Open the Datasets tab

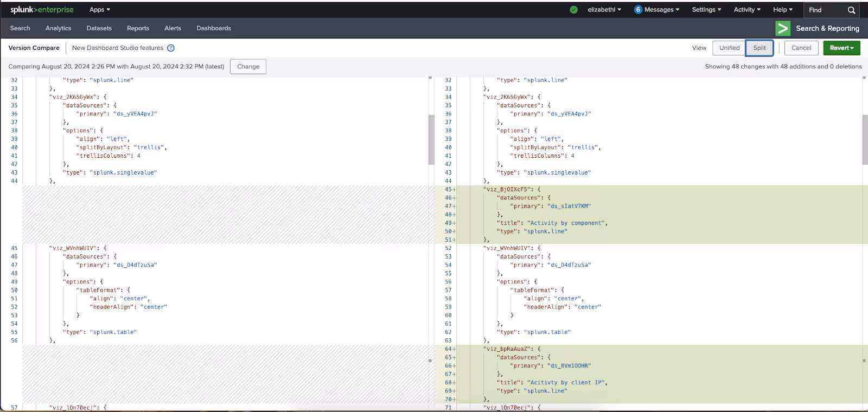(99, 28)
